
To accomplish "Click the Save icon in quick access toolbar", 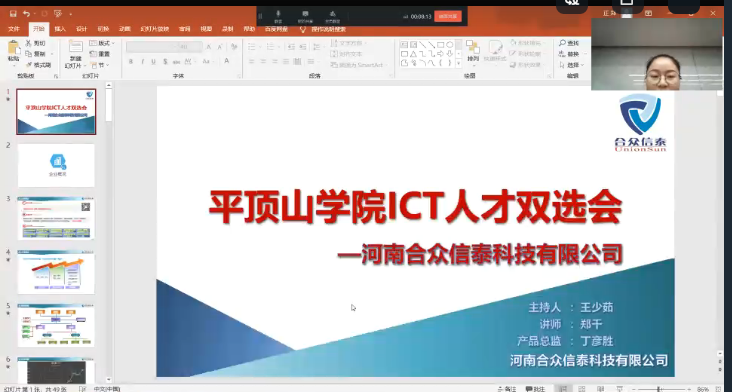I will [x=13, y=14].
